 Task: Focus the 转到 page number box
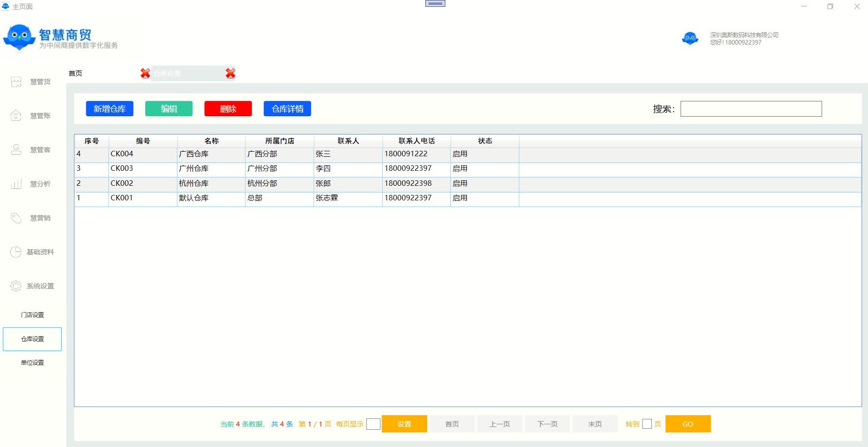tap(647, 424)
